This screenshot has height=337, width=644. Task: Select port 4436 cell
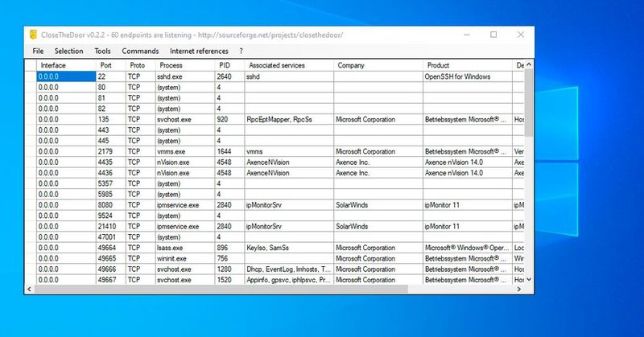tap(111, 173)
